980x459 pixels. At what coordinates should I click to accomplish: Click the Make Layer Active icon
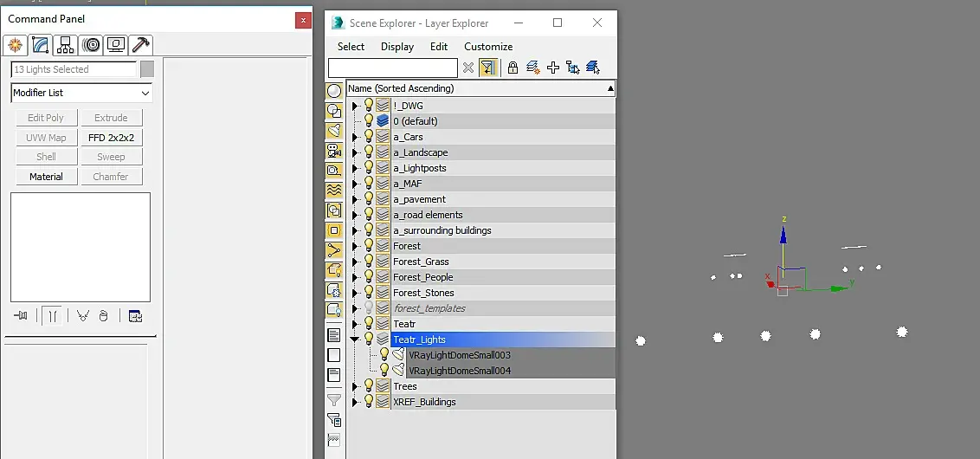click(x=593, y=68)
